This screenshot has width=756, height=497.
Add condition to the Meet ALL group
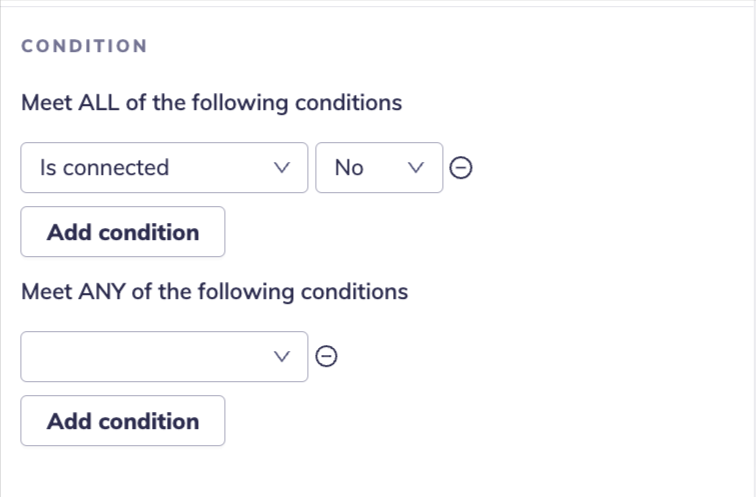(x=123, y=232)
